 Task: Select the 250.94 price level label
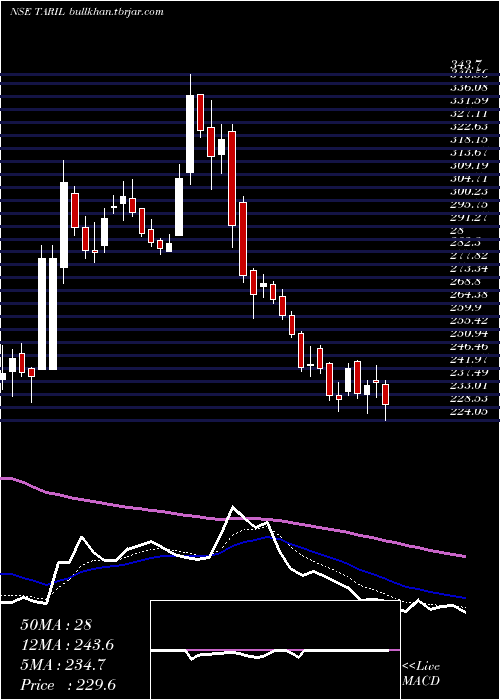click(469, 333)
